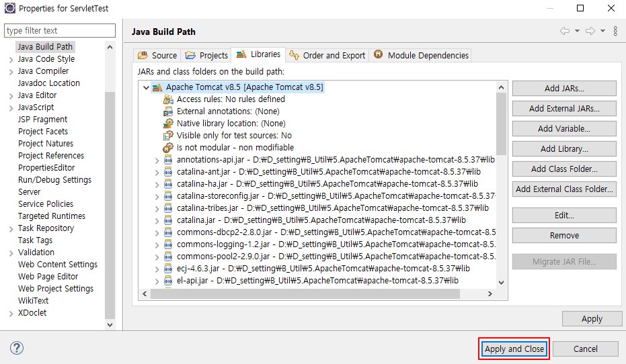
Task: Click the Add Class Folder... button
Action: [564, 169]
